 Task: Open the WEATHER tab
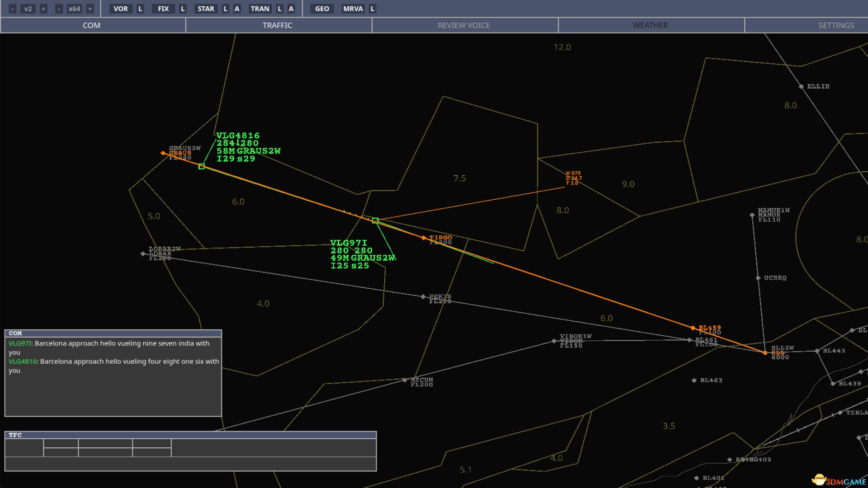pos(650,25)
